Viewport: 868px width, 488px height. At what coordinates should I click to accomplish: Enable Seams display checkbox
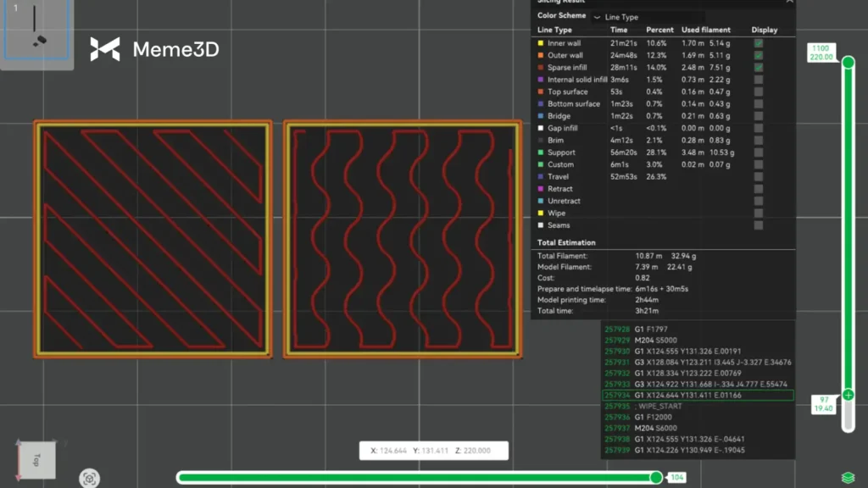759,225
